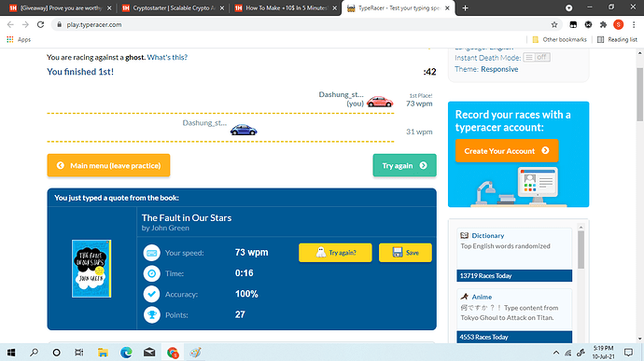Click the Chrome icon on the taskbar
Screen dimensions: 644x361
[x=173, y=353]
